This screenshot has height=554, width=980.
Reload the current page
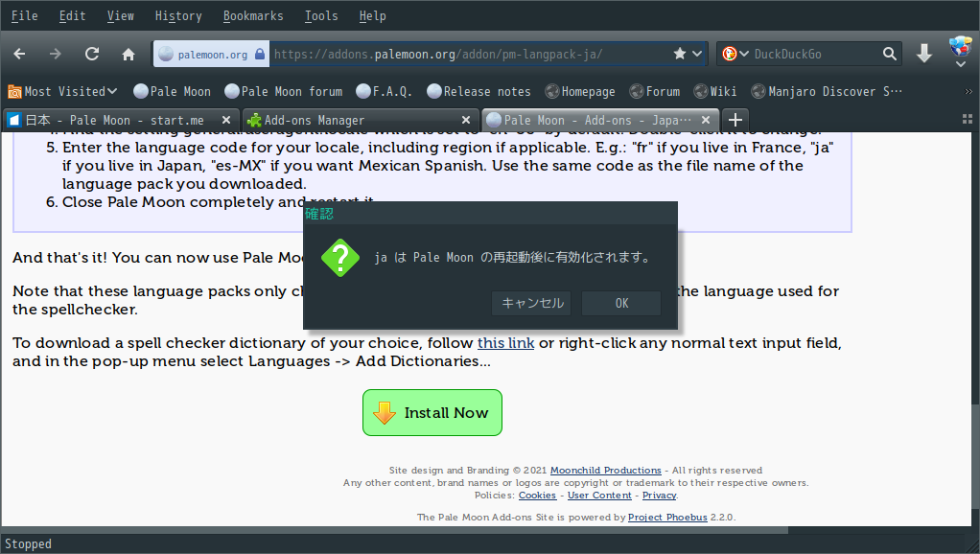click(x=92, y=55)
